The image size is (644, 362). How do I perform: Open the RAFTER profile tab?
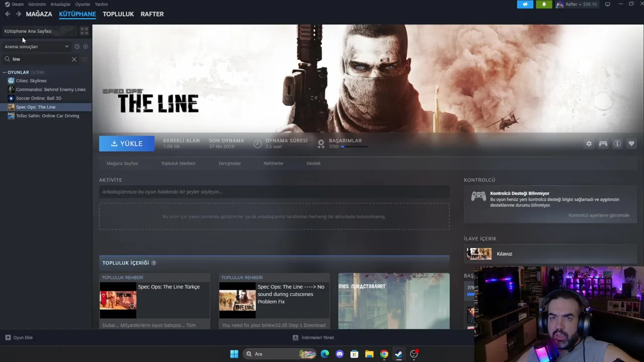click(152, 14)
